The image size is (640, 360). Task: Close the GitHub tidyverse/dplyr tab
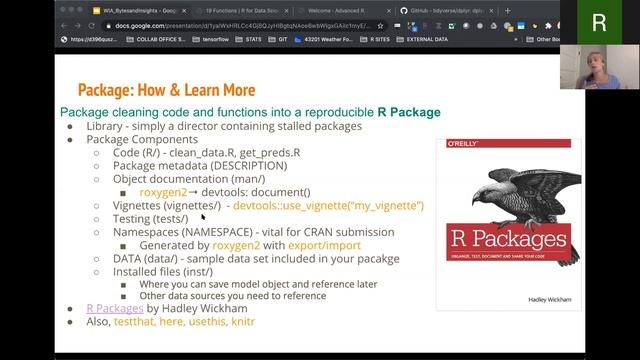click(491, 11)
